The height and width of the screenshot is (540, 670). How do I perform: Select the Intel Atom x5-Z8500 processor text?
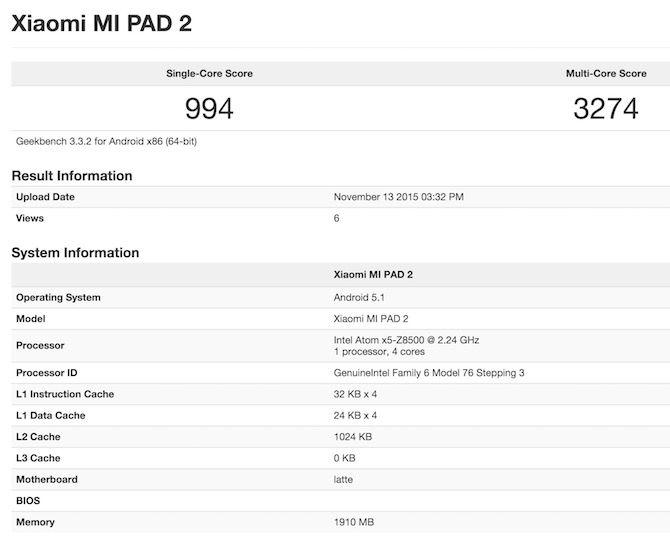pos(406,340)
